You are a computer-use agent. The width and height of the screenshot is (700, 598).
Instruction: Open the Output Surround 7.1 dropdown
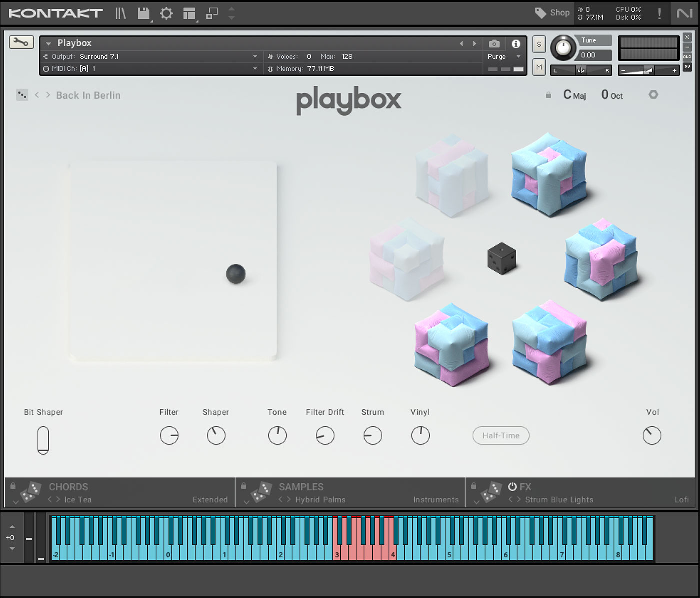coord(255,57)
